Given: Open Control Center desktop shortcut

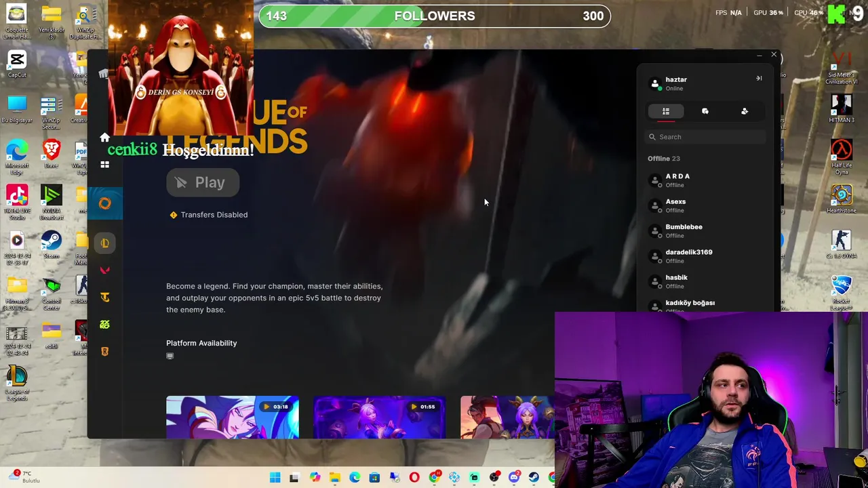Looking at the screenshot, I should (52, 293).
